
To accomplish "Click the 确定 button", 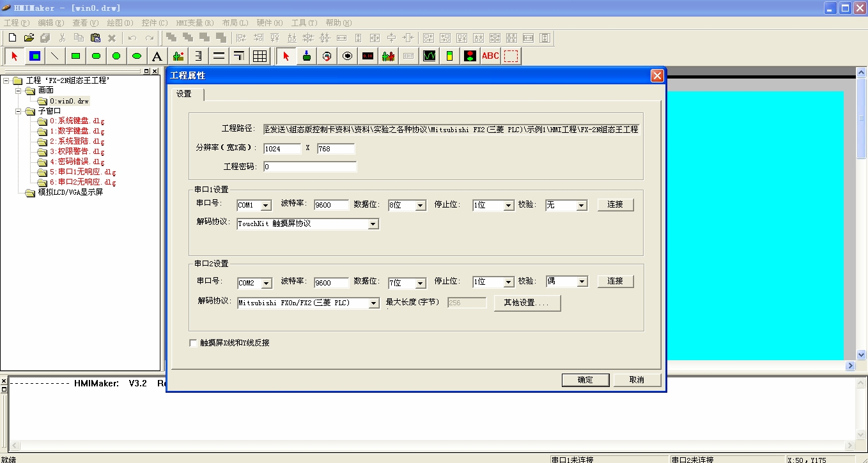I will 585,380.
